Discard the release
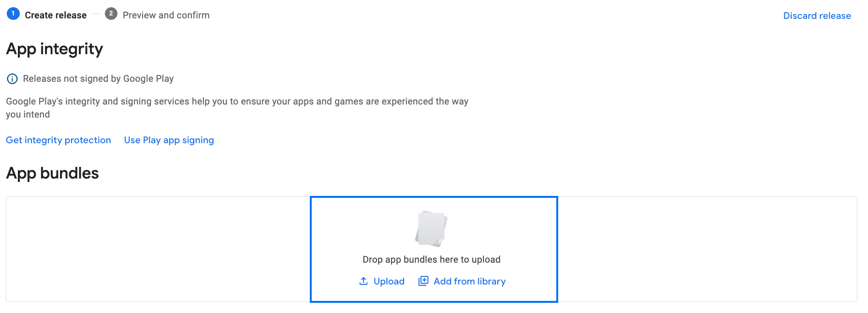The height and width of the screenshot is (313, 868). 817,15
